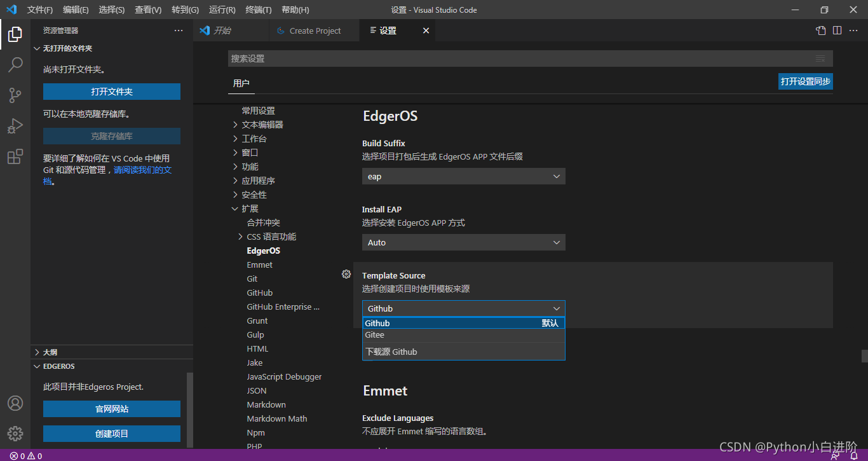Open the Manage gear in activity bar
The image size is (868, 461).
[15, 434]
